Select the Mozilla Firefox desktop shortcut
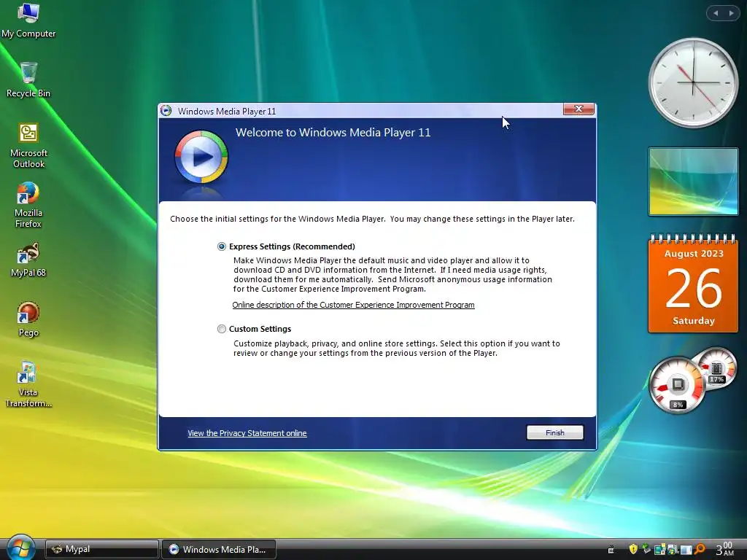 point(28,205)
